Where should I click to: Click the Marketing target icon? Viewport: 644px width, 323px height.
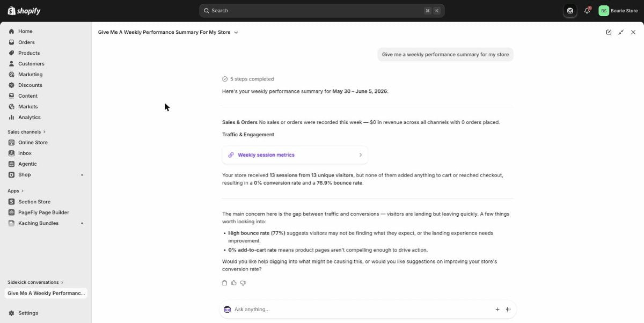point(11,74)
